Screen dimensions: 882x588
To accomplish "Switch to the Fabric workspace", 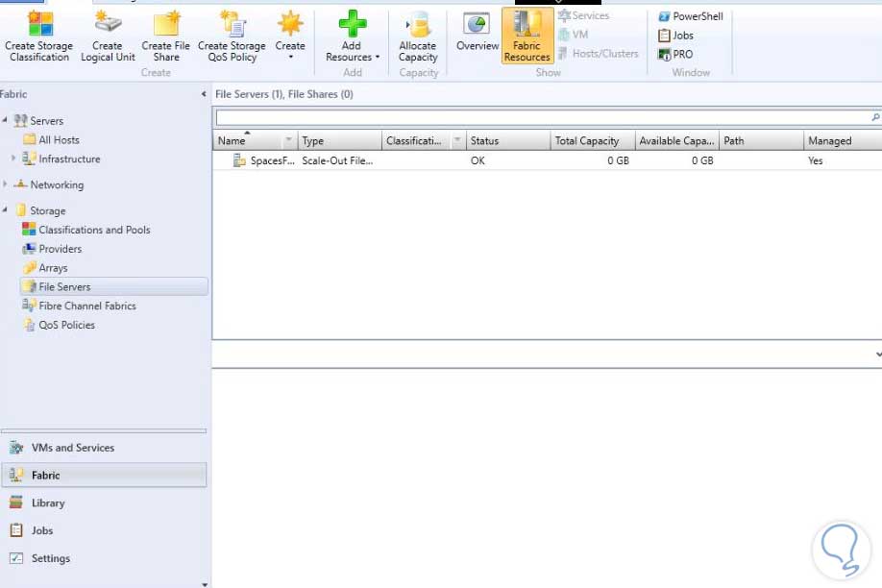I will click(104, 475).
